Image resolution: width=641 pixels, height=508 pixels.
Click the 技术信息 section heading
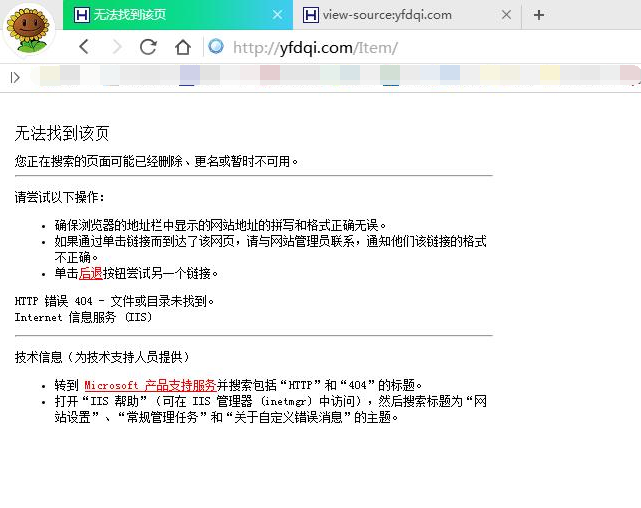(102, 357)
